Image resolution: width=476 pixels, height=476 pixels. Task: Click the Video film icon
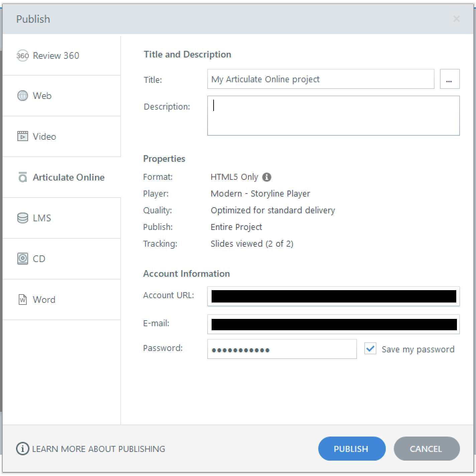coord(22,136)
